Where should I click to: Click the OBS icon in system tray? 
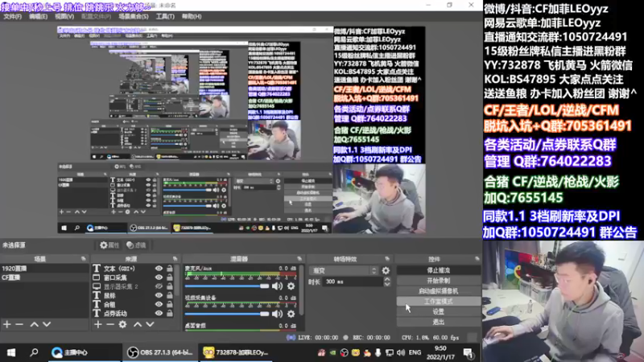[345, 352]
